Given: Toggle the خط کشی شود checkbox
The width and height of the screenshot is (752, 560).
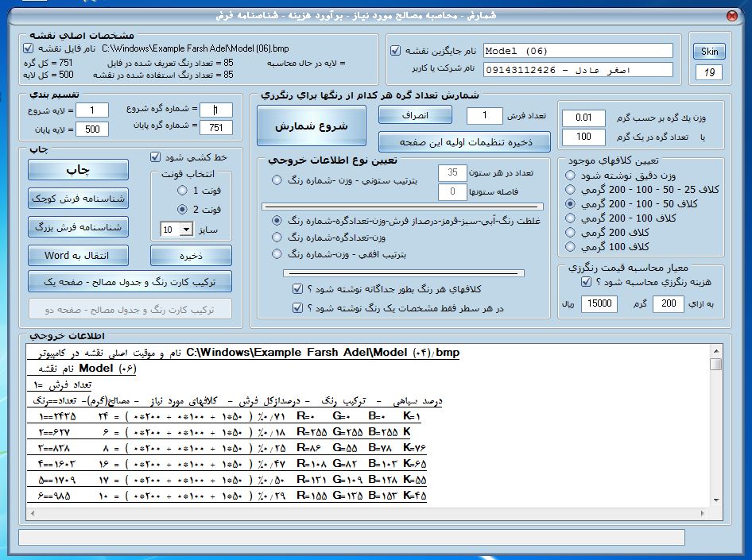Looking at the screenshot, I should click(156, 157).
